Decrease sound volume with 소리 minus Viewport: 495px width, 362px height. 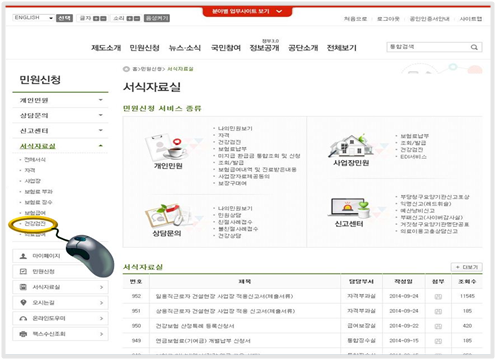pyautogui.click(x=137, y=18)
